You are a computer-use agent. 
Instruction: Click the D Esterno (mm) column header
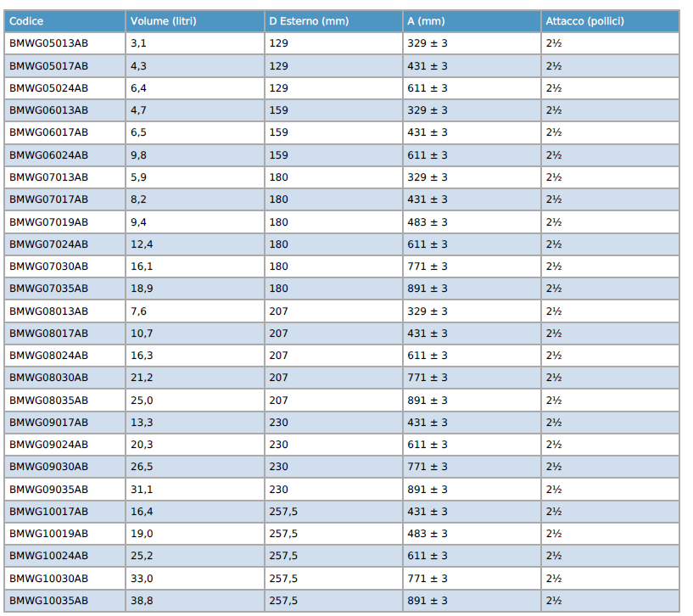tap(308, 20)
